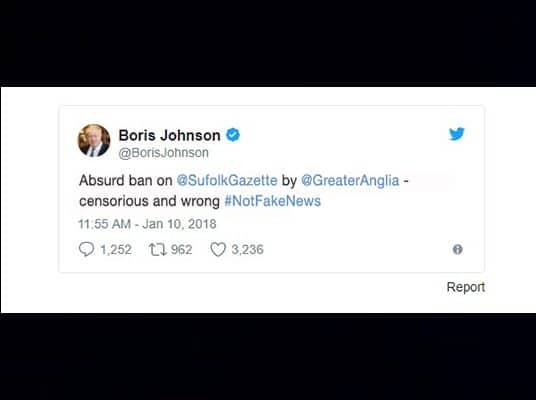Like the tweet with the heart icon
The image size is (536, 400).
218,249
